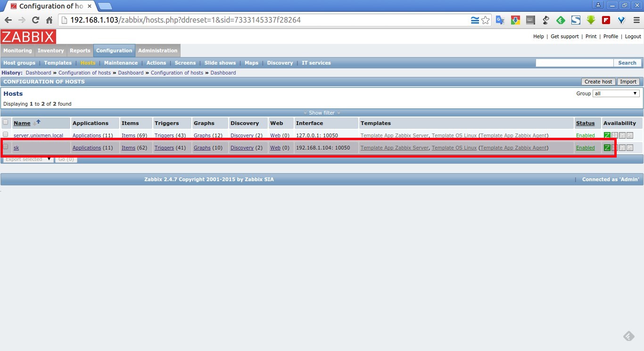Image resolution: width=644 pixels, height=351 pixels.
Task: Click the SNMP availability icon for server.unixmen.local
Action: pos(614,135)
